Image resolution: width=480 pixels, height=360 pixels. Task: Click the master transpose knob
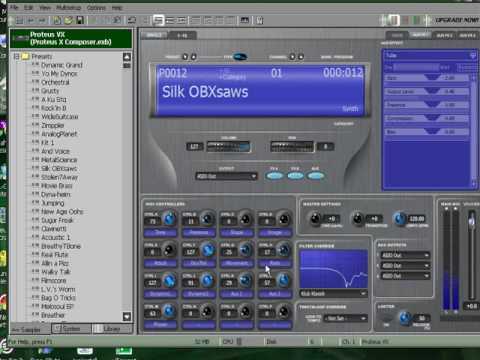point(358,219)
